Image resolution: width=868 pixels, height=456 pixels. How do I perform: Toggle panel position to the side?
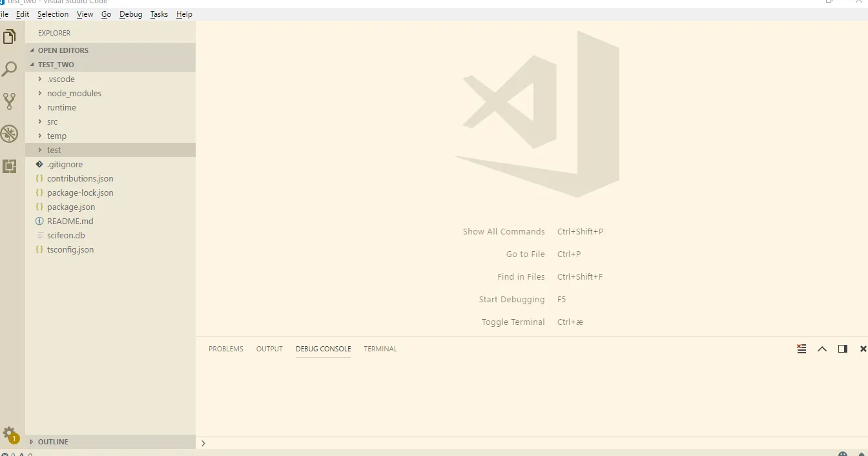tap(843, 349)
